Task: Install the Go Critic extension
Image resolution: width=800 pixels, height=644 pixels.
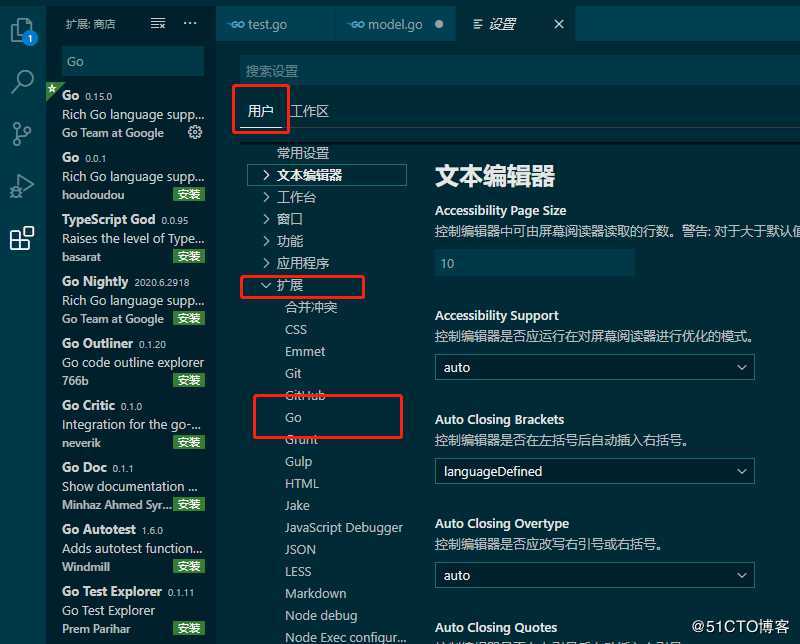Action: pyautogui.click(x=189, y=442)
